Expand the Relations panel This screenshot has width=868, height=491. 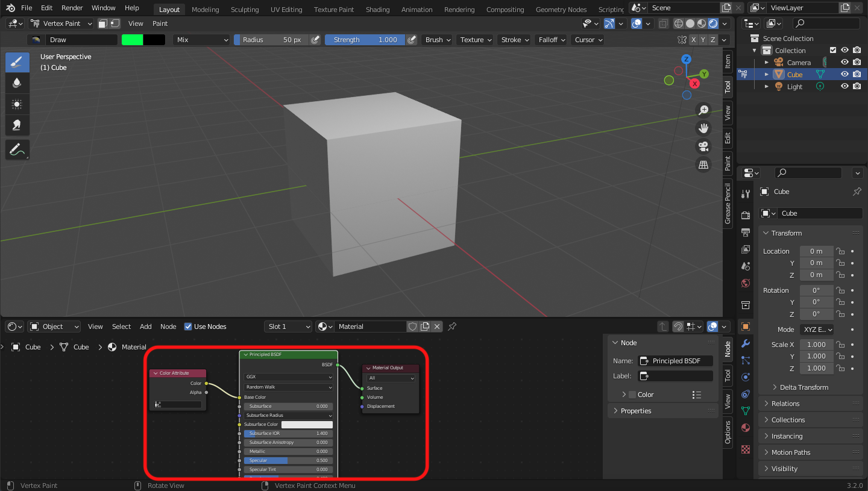tap(785, 404)
